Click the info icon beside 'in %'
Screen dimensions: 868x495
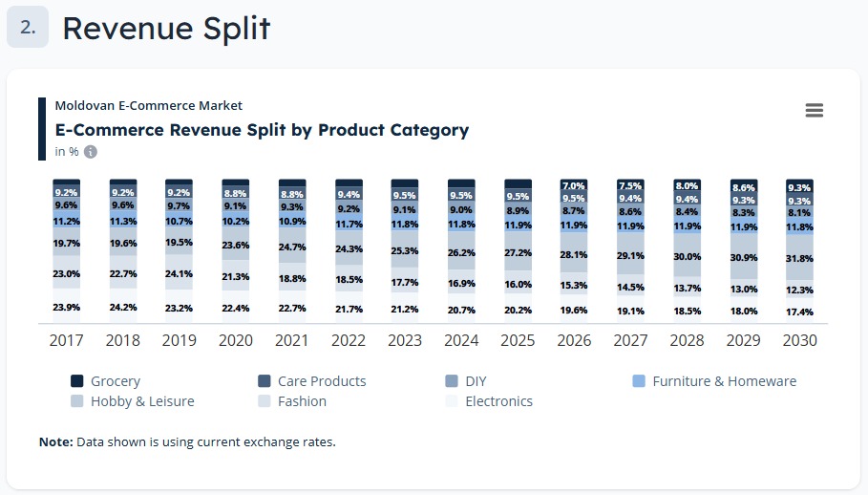[91, 152]
